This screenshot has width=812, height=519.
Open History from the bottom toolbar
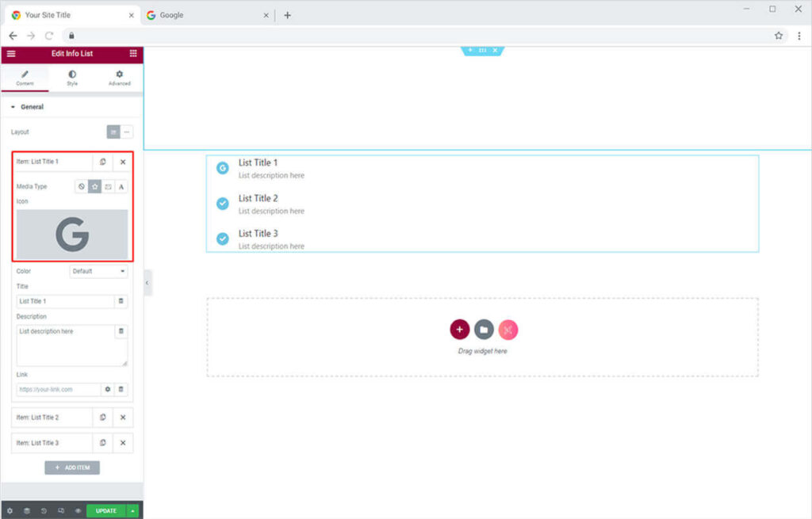pos(44,511)
